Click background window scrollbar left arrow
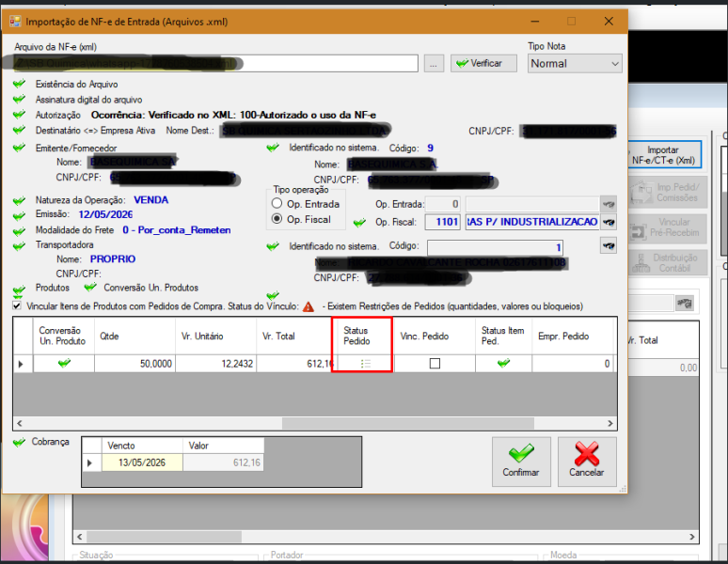This screenshot has height=564, width=728. [x=79, y=537]
